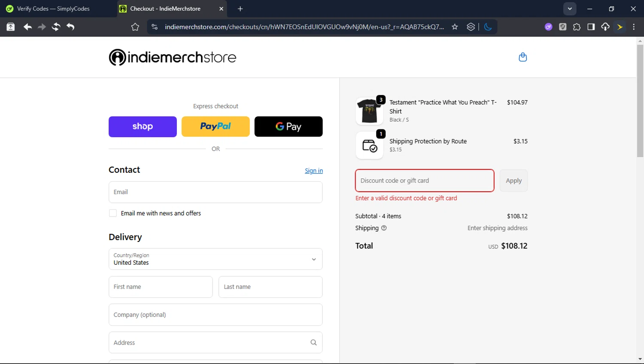Click the address search magnifier icon
This screenshot has height=364, width=644.
click(x=313, y=343)
